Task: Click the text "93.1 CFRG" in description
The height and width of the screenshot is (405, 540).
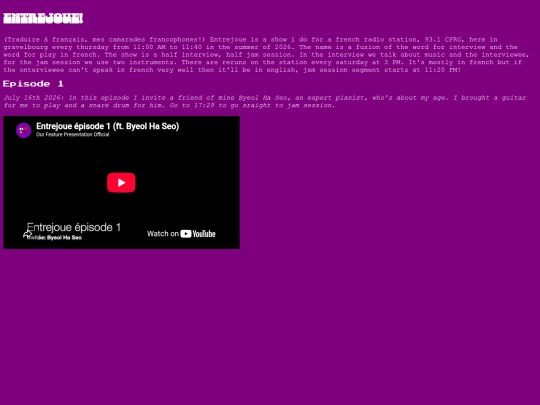Action: pos(443,40)
